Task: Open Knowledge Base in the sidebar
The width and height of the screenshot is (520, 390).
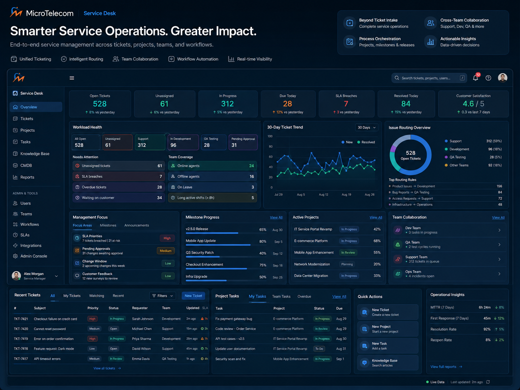Action: click(36, 154)
